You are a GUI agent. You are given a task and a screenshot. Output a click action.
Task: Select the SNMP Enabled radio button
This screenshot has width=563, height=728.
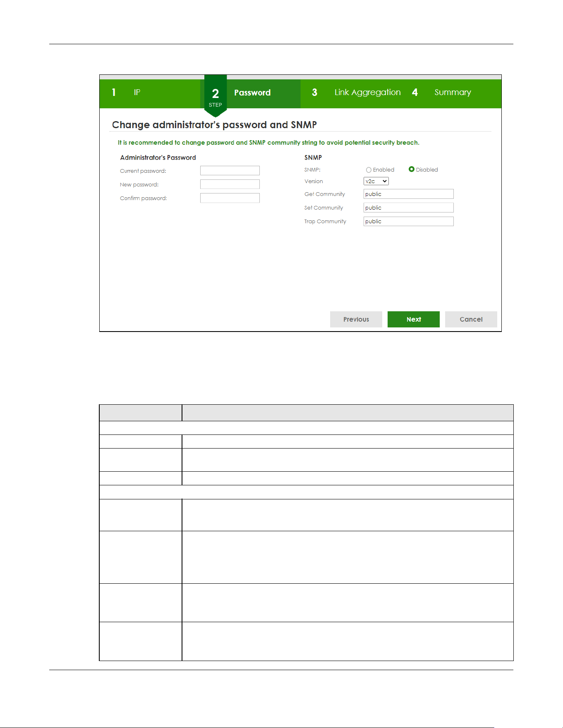tap(369, 170)
